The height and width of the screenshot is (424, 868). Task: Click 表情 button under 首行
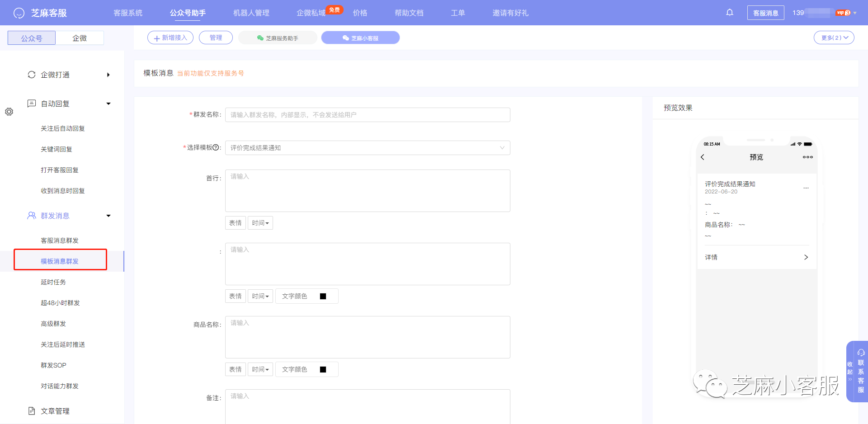coord(236,223)
